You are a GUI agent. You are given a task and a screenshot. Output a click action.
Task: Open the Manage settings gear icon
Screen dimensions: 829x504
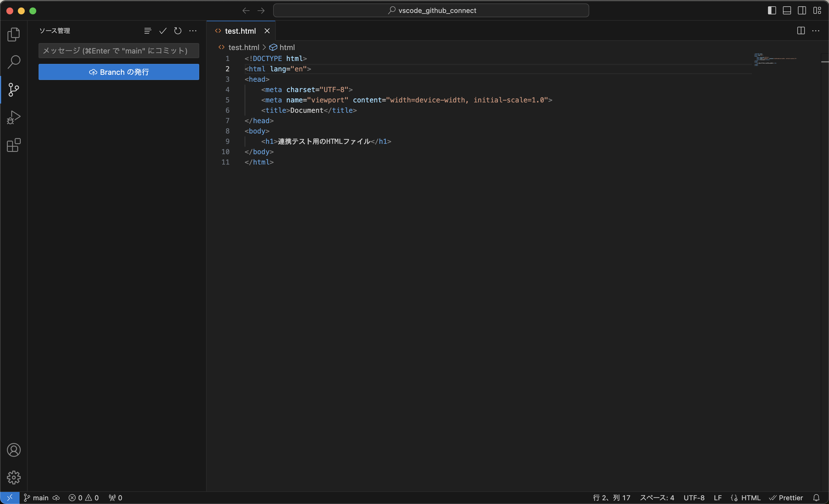tap(14, 478)
